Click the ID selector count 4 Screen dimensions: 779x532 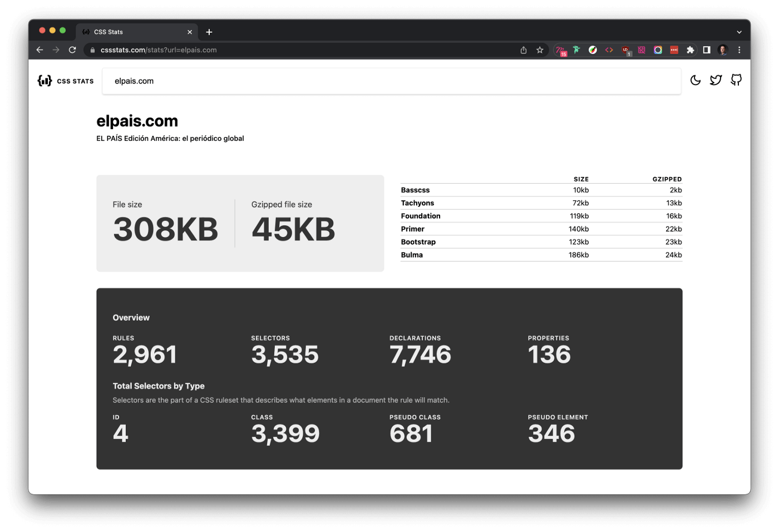(x=121, y=434)
